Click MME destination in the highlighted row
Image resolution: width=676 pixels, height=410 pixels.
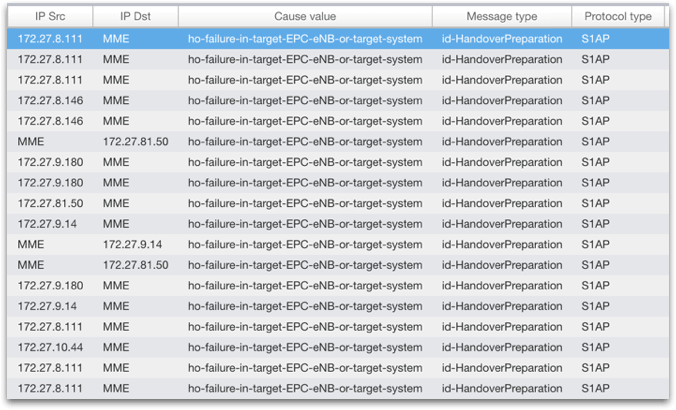click(x=116, y=38)
